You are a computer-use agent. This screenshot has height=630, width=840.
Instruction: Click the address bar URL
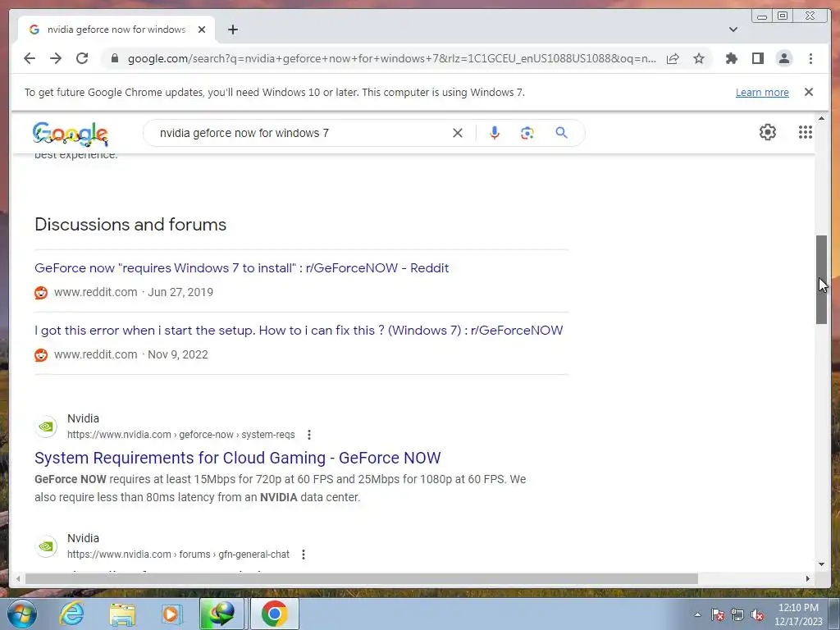pos(391,58)
